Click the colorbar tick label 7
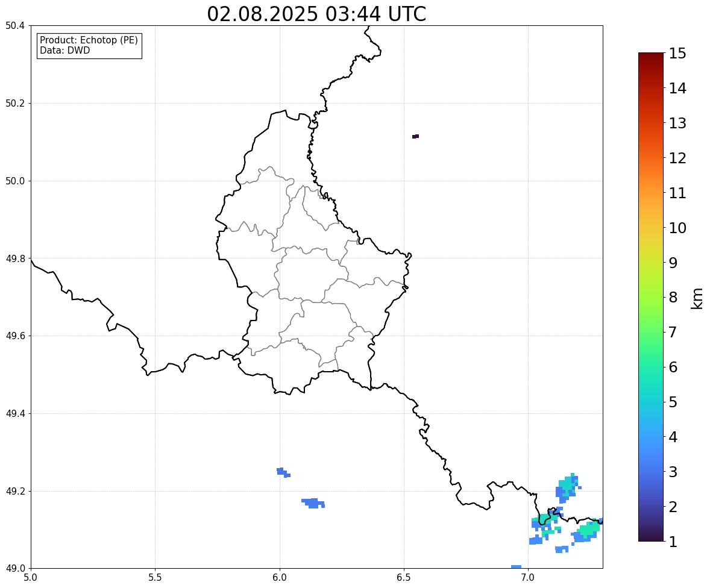 (x=673, y=332)
